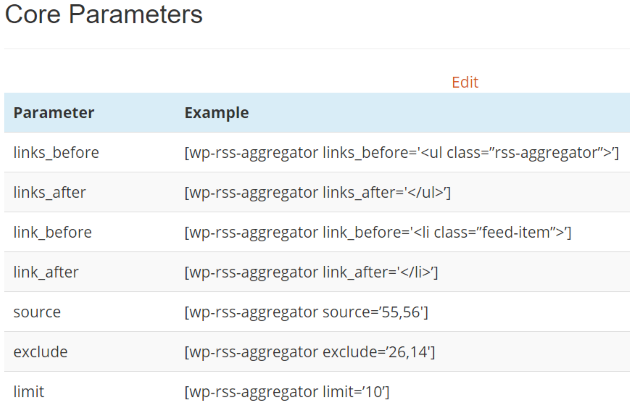
Task: Click the exclude='26,14' shortcode example
Action: coord(310,352)
